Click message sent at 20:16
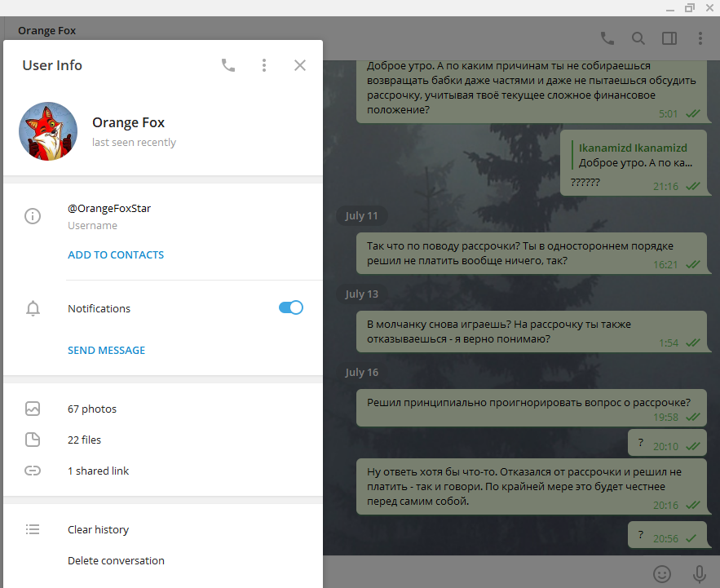 (x=532, y=487)
